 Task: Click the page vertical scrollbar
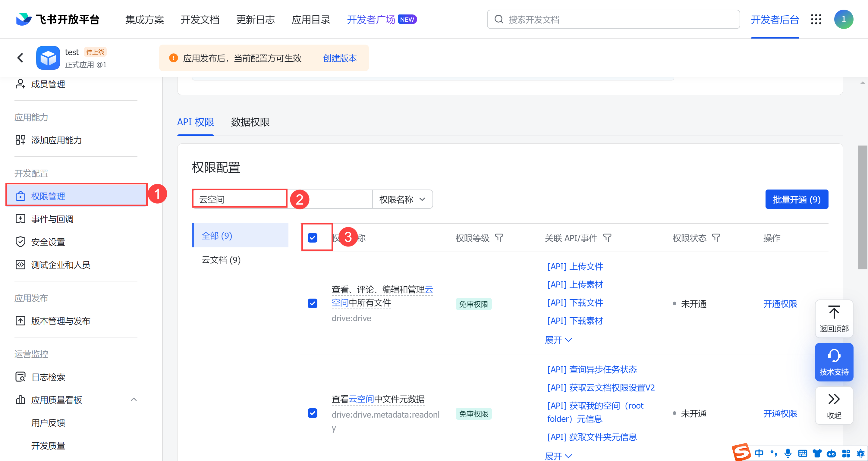[862, 207]
